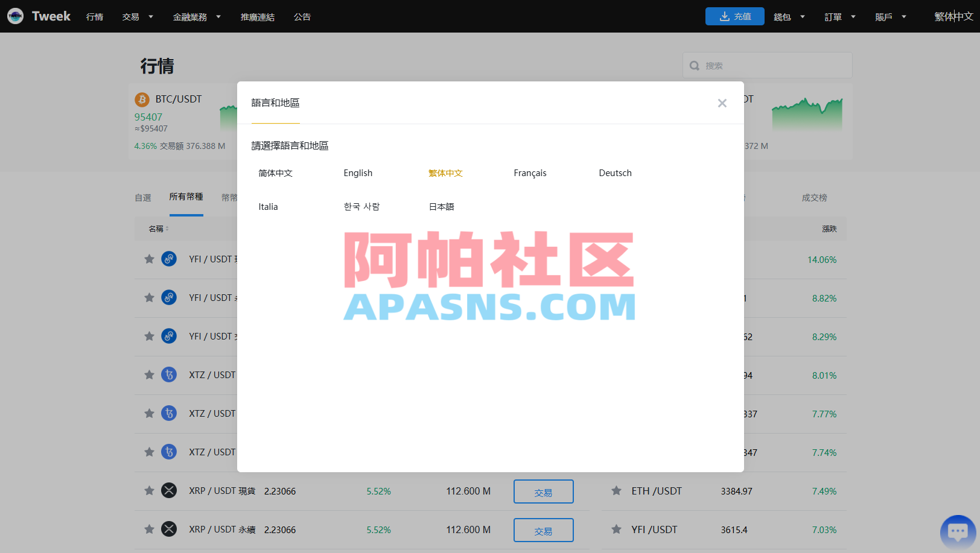Click the BTC price 95407

(148, 117)
